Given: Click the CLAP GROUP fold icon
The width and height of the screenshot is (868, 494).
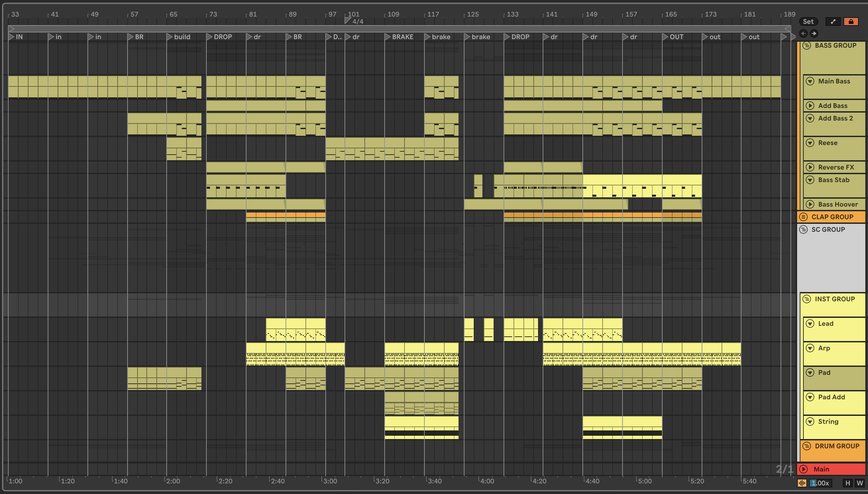Looking at the screenshot, I should (x=803, y=217).
